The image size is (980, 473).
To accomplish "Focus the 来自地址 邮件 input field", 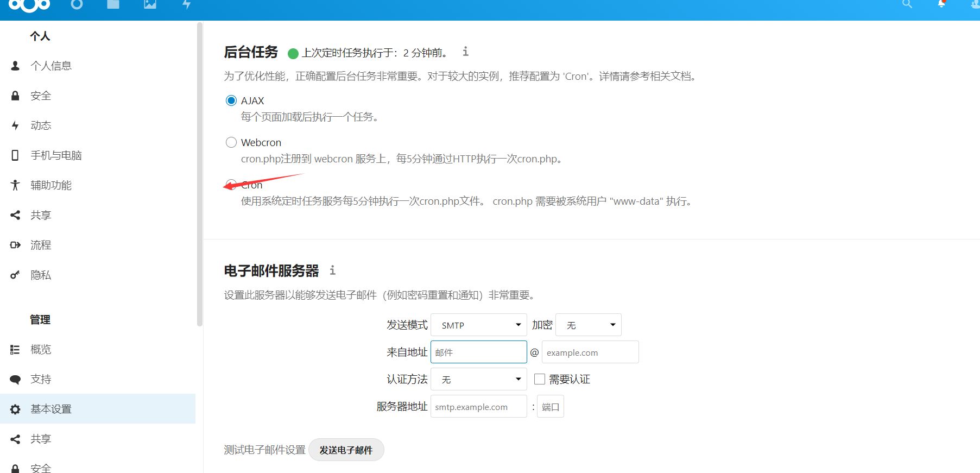I will pos(479,352).
